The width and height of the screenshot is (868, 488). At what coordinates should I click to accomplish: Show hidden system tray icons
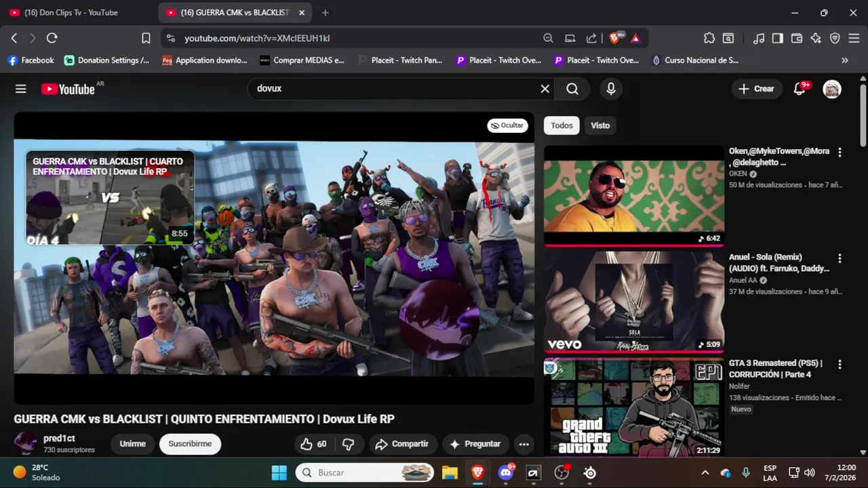pos(705,472)
